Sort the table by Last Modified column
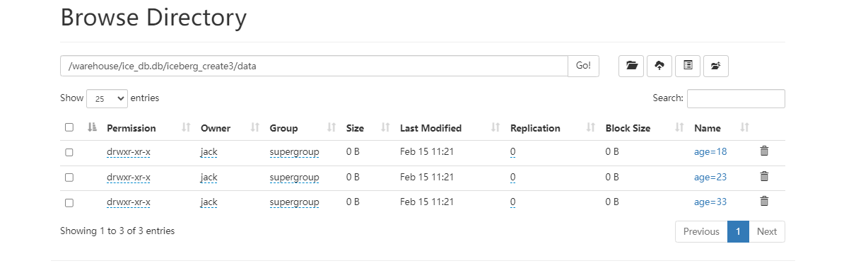 coord(430,128)
